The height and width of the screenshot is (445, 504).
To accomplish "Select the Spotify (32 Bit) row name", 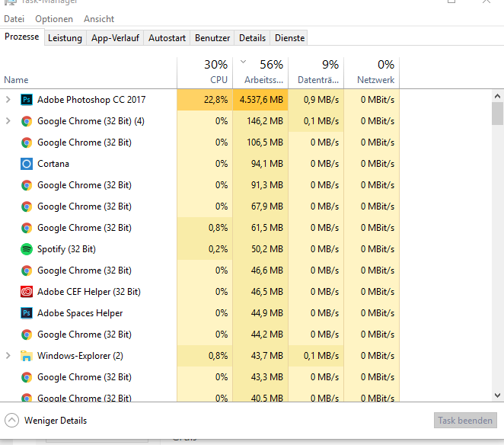I will click(66, 249).
